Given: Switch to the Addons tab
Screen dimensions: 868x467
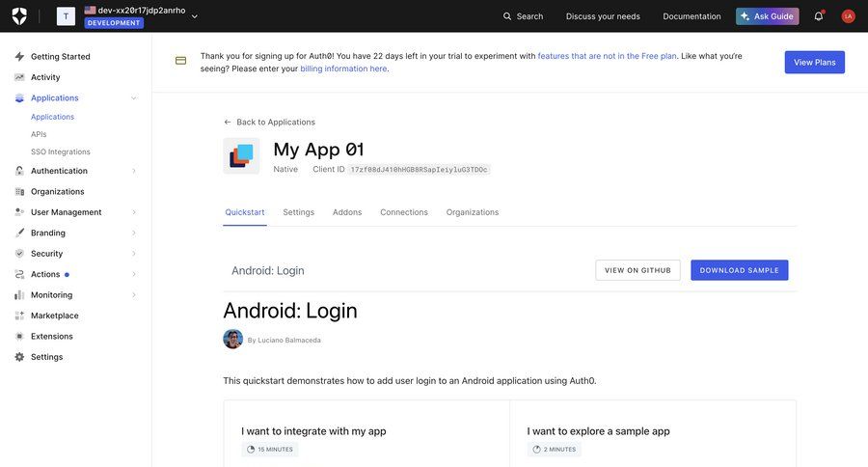Looking at the screenshot, I should click(x=347, y=212).
